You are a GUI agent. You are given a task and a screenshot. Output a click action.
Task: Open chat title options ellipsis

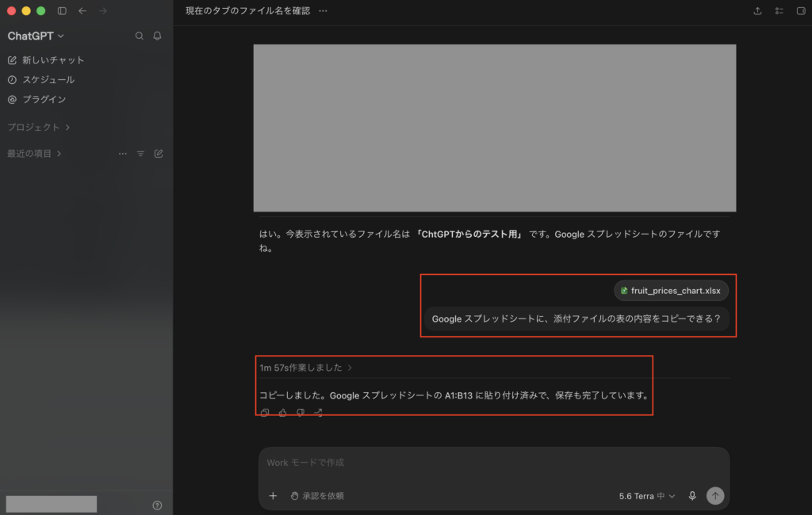(324, 11)
